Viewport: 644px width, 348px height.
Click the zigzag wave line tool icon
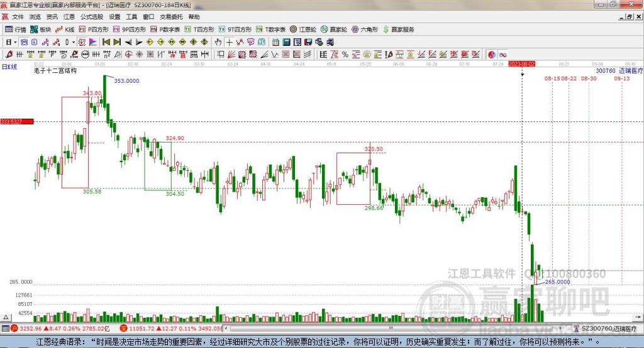point(274,55)
